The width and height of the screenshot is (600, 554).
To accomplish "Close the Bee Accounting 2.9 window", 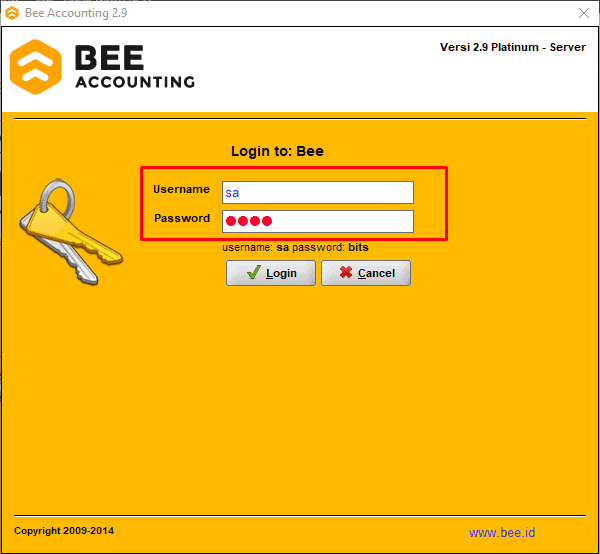I will tap(584, 13).
